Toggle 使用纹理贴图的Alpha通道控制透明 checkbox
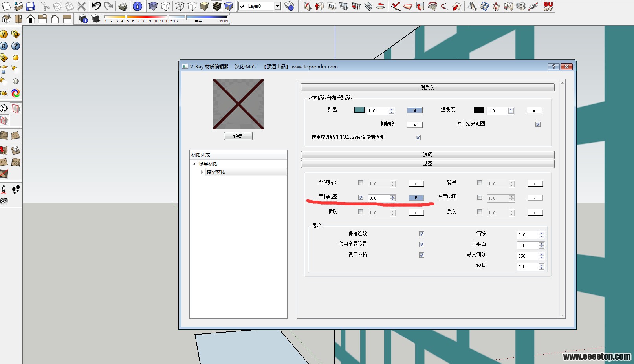634x364 pixels. pyautogui.click(x=418, y=137)
